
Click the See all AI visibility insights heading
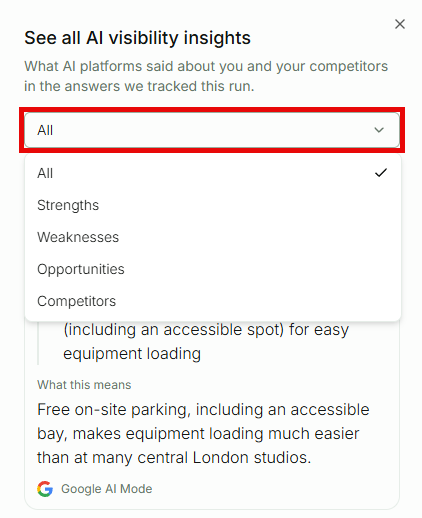pos(137,38)
